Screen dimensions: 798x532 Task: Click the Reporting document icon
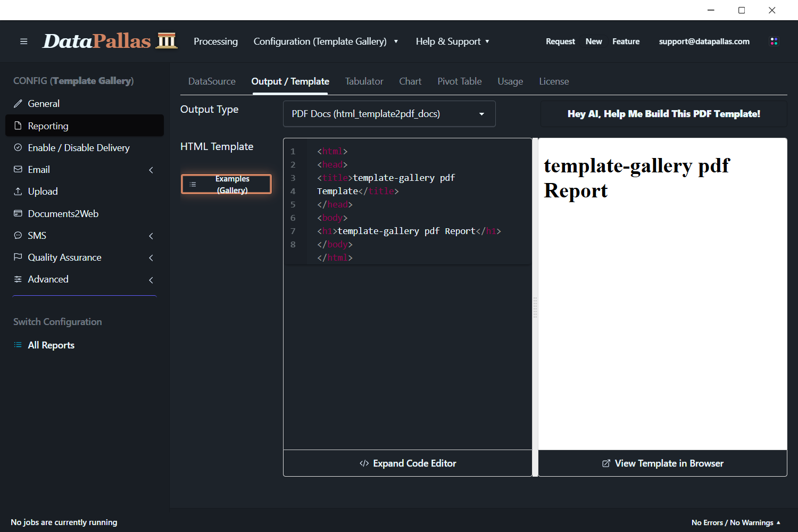point(18,126)
